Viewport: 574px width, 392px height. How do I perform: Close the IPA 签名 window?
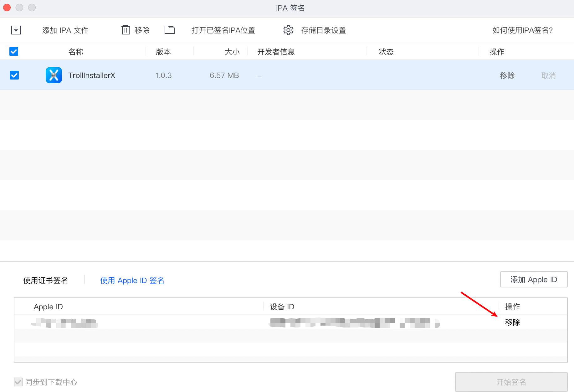(7, 7)
